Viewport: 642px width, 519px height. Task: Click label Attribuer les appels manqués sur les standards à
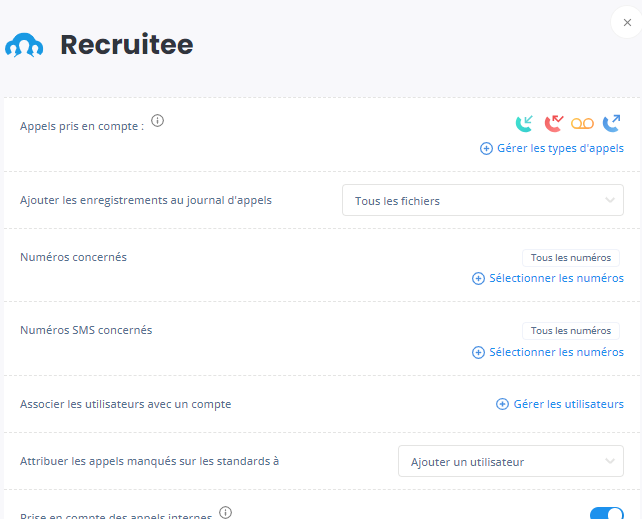pyautogui.click(x=149, y=461)
